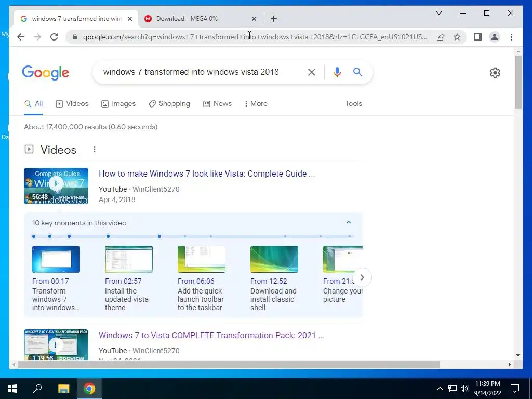Play the Complete Guide 56:48 video thumbnail
The width and height of the screenshot is (532, 399).
coord(56,186)
